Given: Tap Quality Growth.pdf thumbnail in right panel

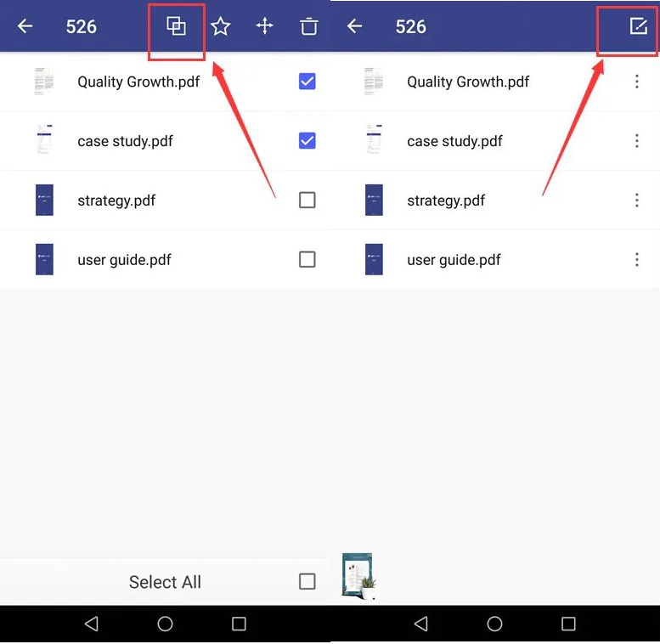Looking at the screenshot, I should pos(374,82).
